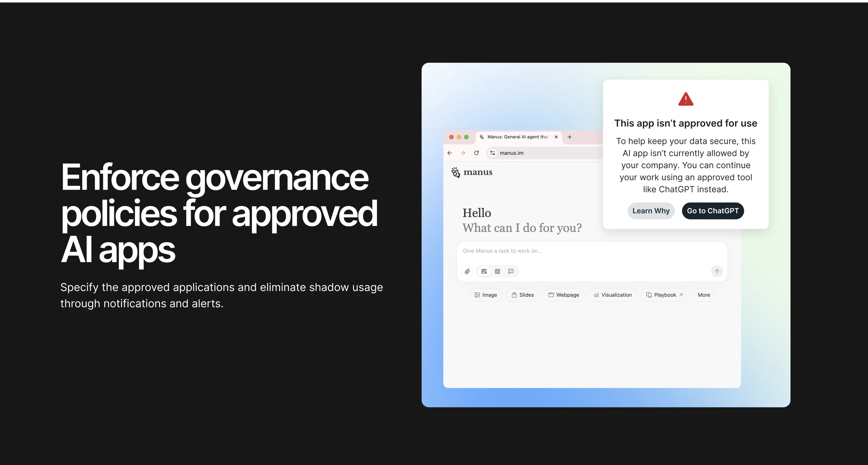
Task: Select the chat bubble mode icon
Action: pyautogui.click(x=511, y=271)
